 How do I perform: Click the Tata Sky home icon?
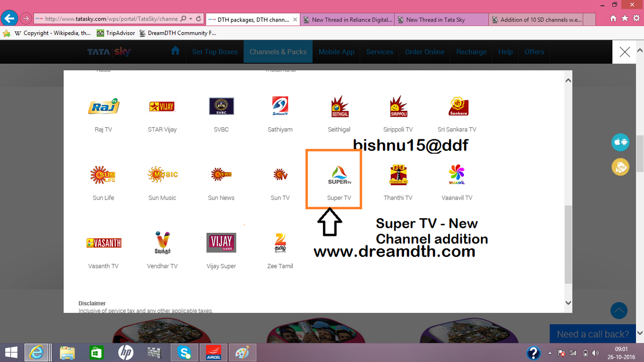[175, 51]
